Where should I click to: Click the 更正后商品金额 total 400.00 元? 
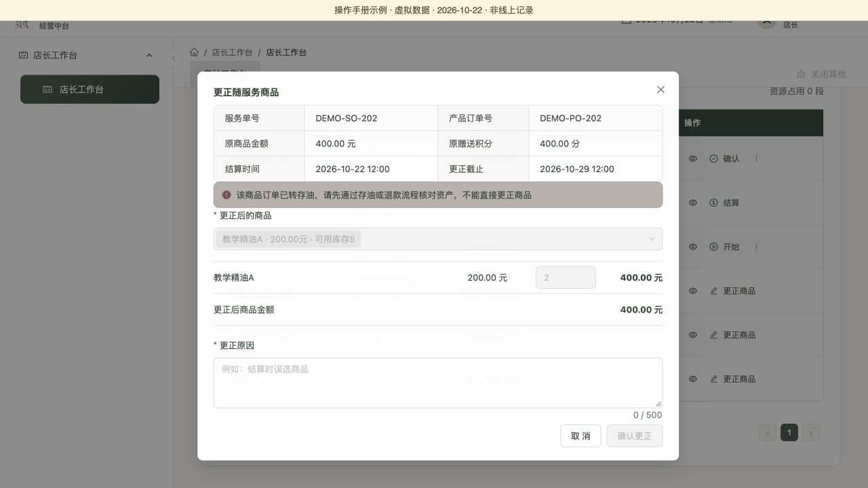click(642, 310)
